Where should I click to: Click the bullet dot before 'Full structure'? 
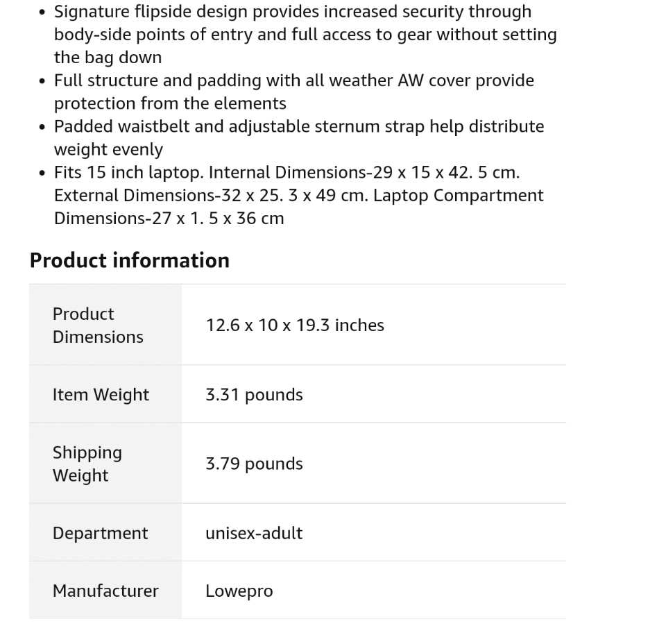click(x=43, y=81)
